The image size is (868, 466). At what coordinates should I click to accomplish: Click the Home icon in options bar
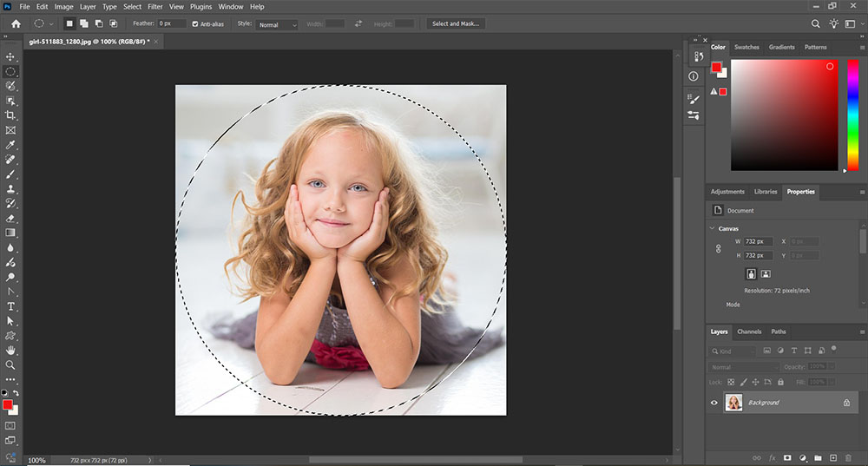pyautogui.click(x=16, y=24)
